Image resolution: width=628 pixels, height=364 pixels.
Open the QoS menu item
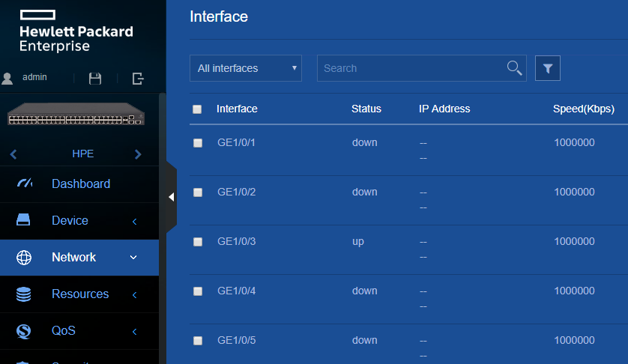pos(79,331)
